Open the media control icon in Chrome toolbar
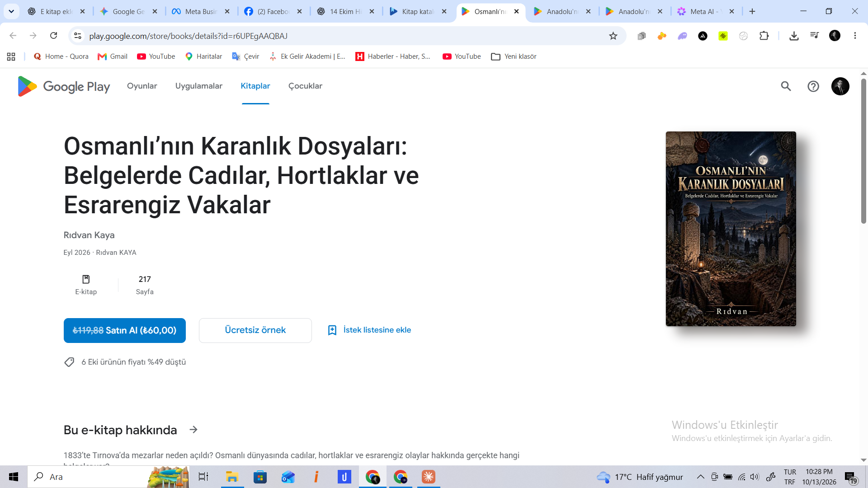This screenshot has height=488, width=868. (814, 36)
